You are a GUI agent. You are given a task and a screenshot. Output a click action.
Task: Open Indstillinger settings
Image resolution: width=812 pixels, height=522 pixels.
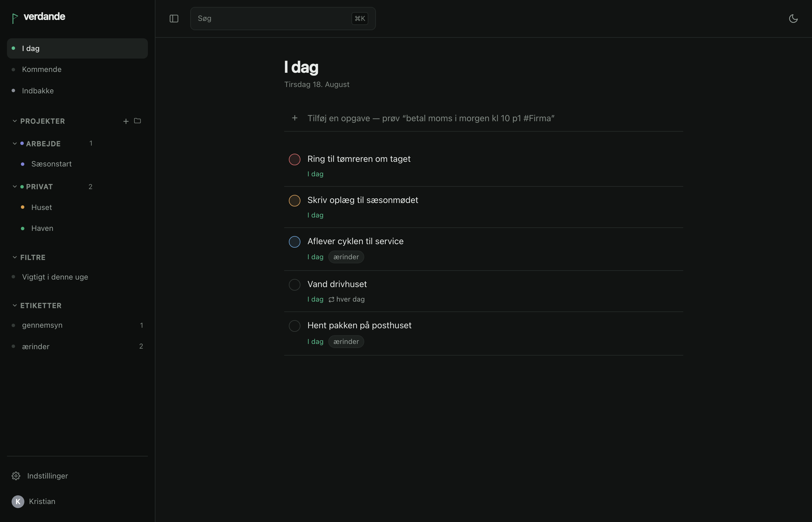(77, 476)
